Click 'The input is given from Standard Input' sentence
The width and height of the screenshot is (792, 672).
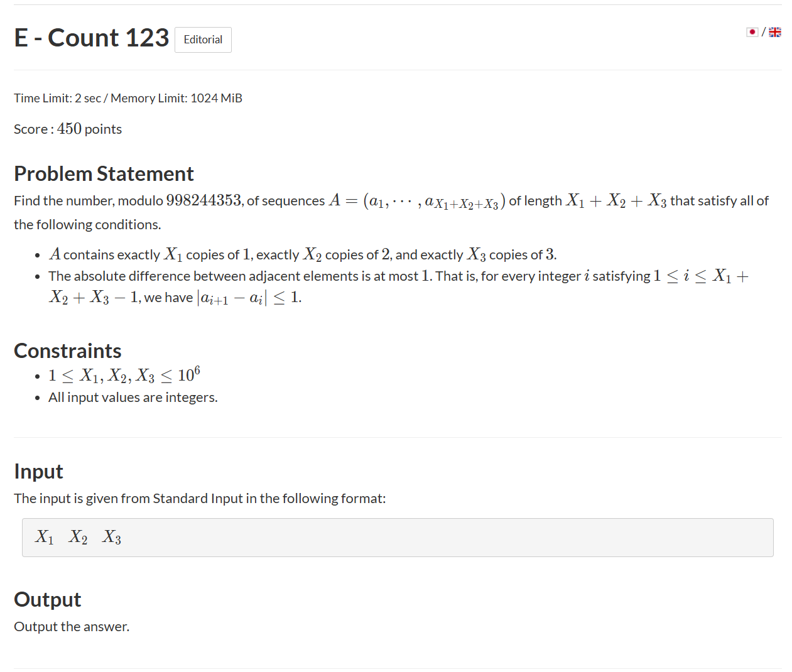click(x=200, y=499)
